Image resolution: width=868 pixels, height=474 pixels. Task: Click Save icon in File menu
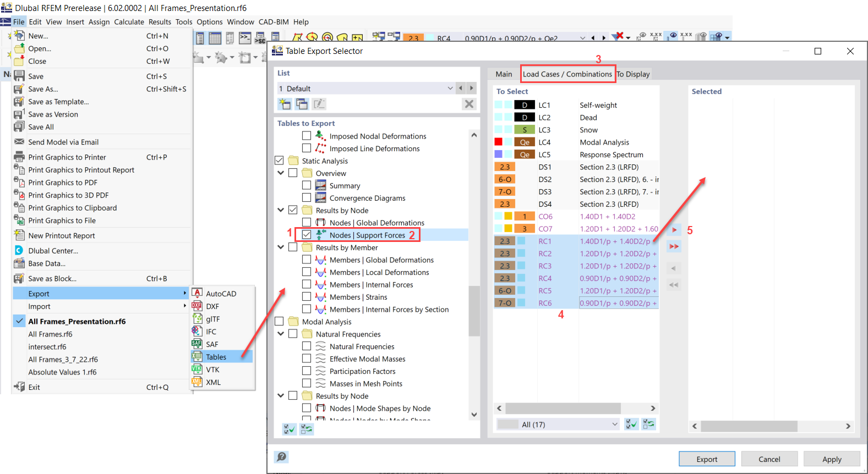click(19, 76)
